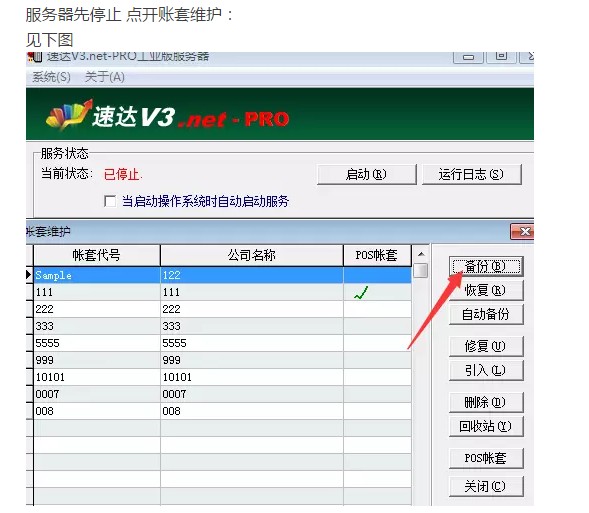Select company name 122 cell
Image resolution: width=589 pixels, height=513 pixels.
tap(252, 275)
